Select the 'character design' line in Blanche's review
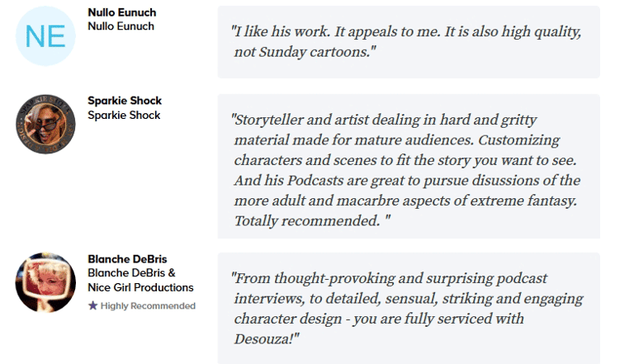This screenshot has height=364, width=634. (379, 319)
